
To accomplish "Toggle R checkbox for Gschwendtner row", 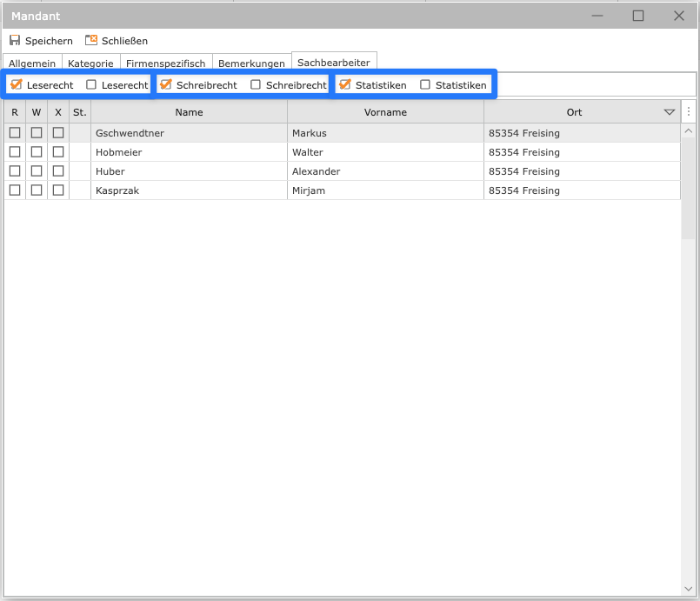I will pos(15,133).
